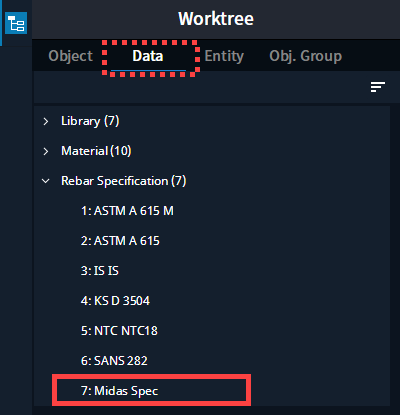
Task: Open the Entity tab
Action: tap(224, 56)
